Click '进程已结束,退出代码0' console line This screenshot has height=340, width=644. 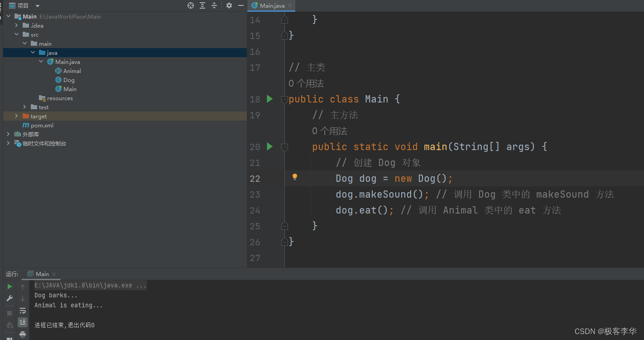coord(64,325)
